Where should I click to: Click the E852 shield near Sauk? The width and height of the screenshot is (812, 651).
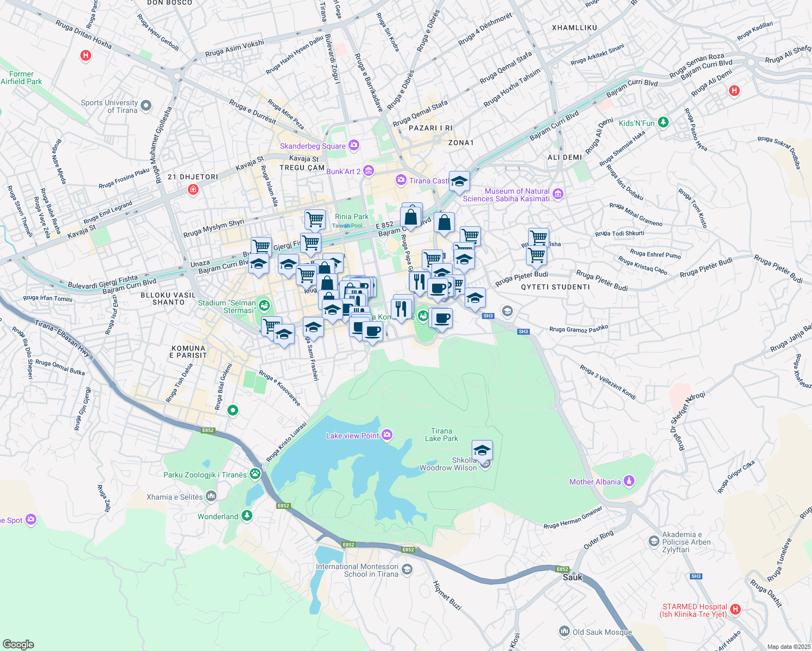tap(562, 569)
